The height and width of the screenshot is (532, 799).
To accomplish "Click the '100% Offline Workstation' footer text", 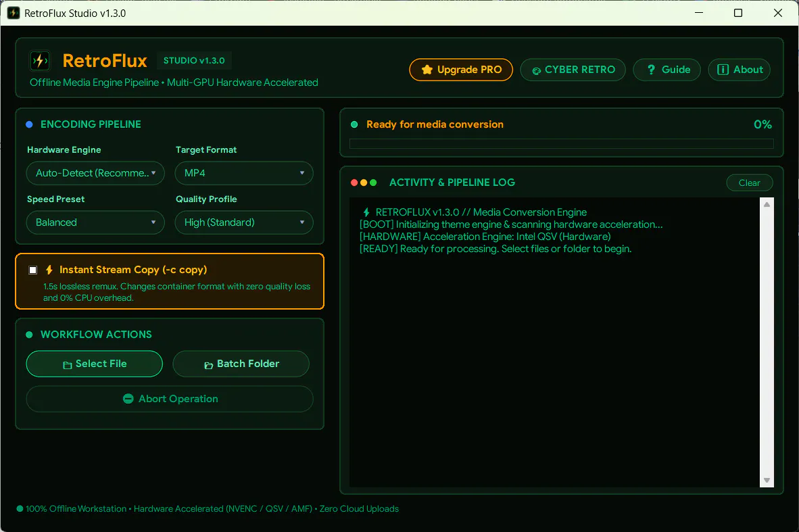I will [x=76, y=508].
